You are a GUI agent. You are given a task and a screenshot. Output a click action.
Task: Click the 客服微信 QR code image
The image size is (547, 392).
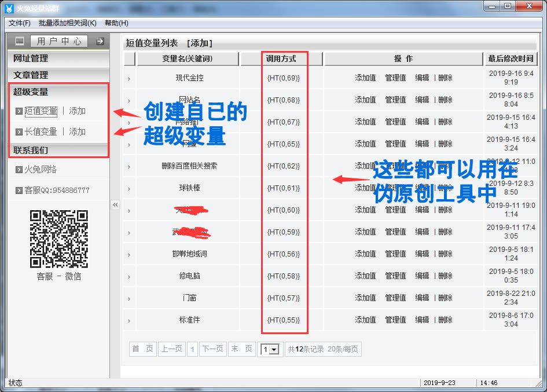click(58, 239)
